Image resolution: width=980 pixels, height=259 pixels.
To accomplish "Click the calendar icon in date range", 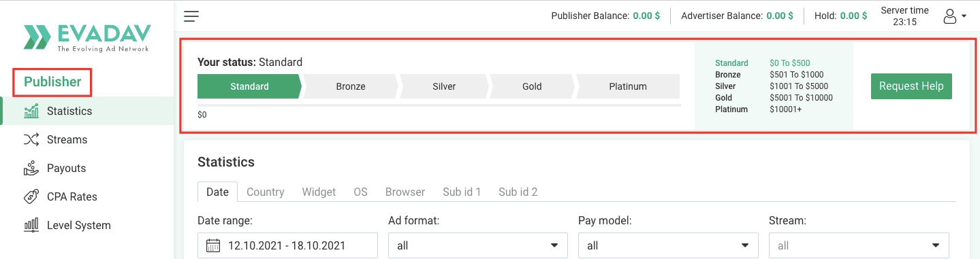I will [x=213, y=245].
